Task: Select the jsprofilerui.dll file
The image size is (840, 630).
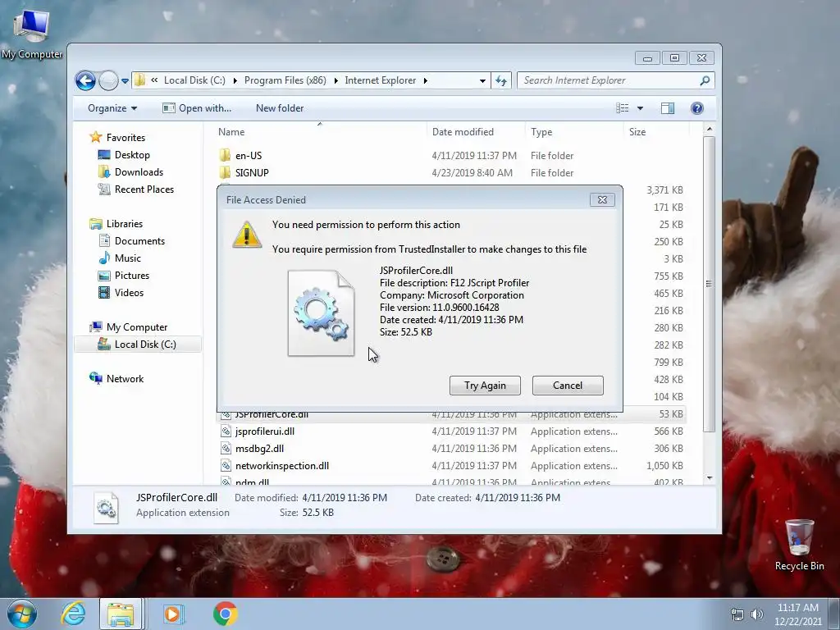Action: [265, 431]
